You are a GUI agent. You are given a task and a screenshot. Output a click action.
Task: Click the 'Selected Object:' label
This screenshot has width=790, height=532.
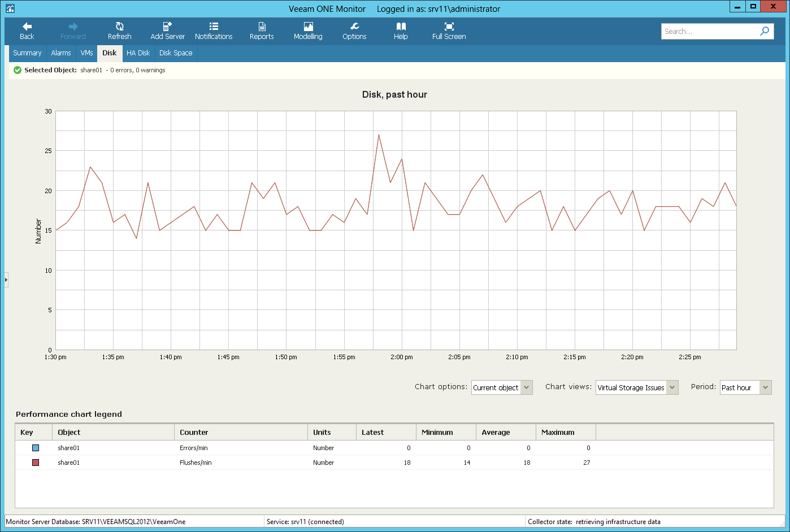pos(50,70)
